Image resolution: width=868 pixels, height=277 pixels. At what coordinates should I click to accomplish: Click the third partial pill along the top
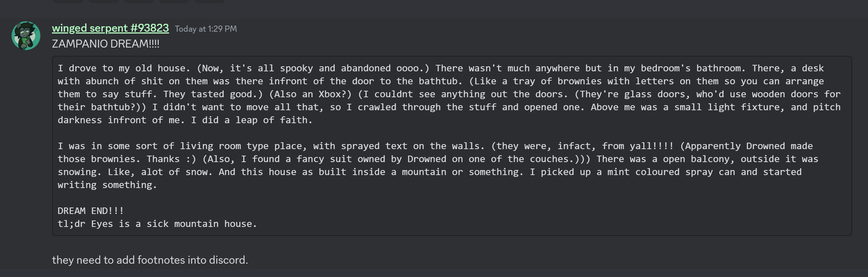(x=139, y=1)
